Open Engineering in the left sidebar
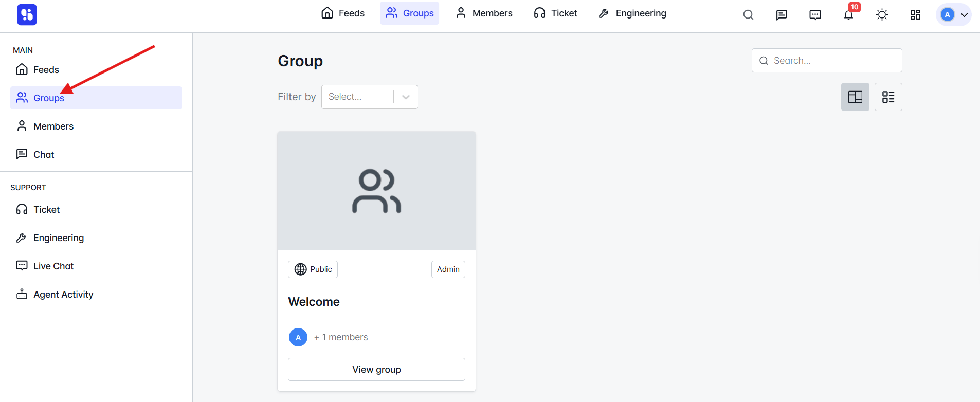 click(96, 237)
